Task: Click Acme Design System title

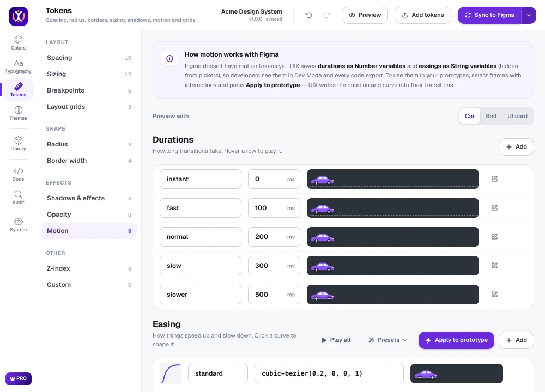Action: coord(252,11)
